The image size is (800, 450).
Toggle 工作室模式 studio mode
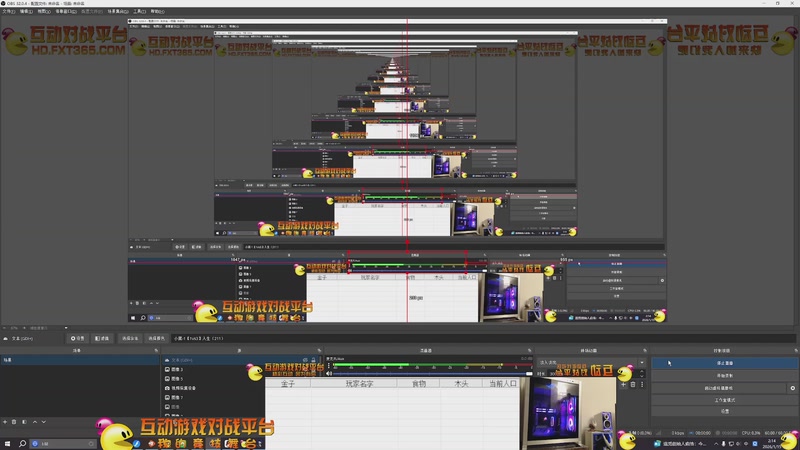[x=724, y=400]
